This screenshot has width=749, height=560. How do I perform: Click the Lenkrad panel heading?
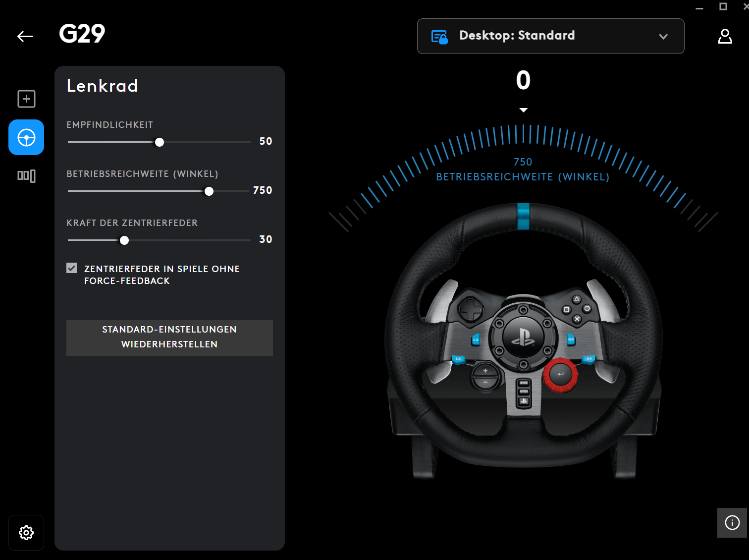[103, 86]
